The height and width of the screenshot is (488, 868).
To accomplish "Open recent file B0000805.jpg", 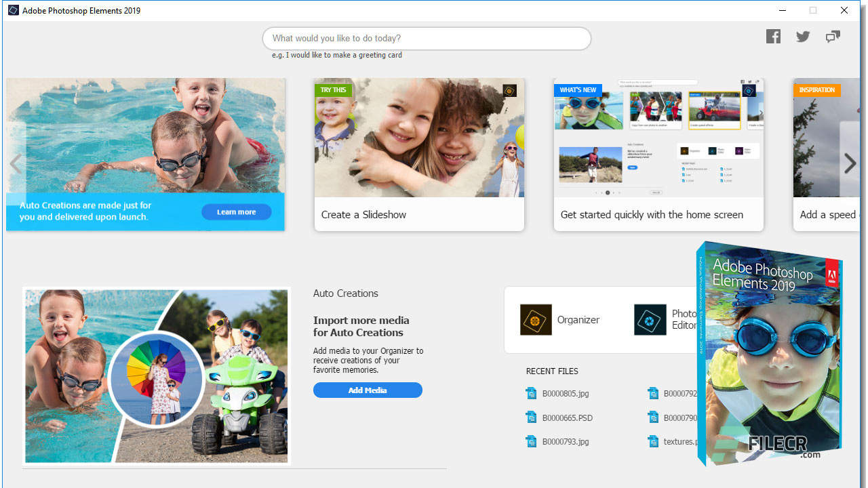I will [x=566, y=393].
